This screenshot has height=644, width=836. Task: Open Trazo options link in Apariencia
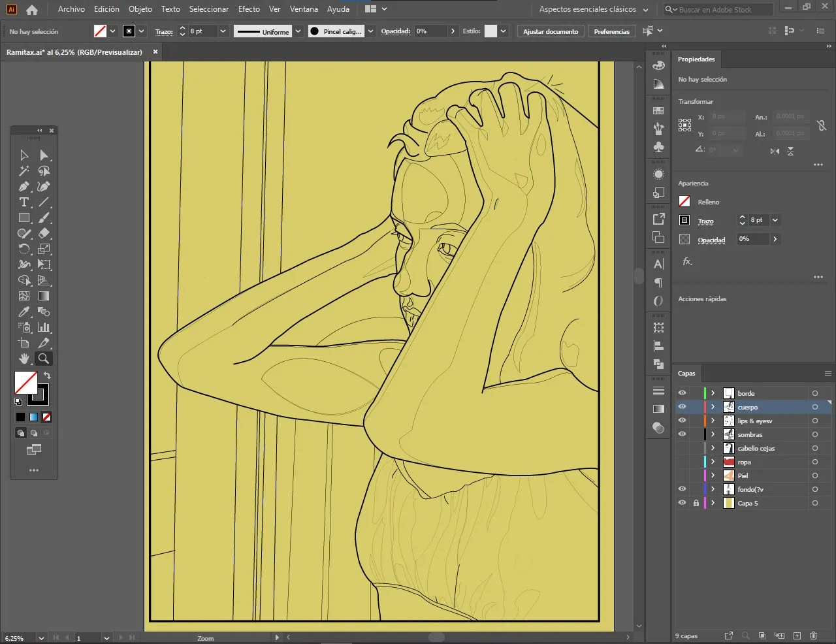[705, 221]
